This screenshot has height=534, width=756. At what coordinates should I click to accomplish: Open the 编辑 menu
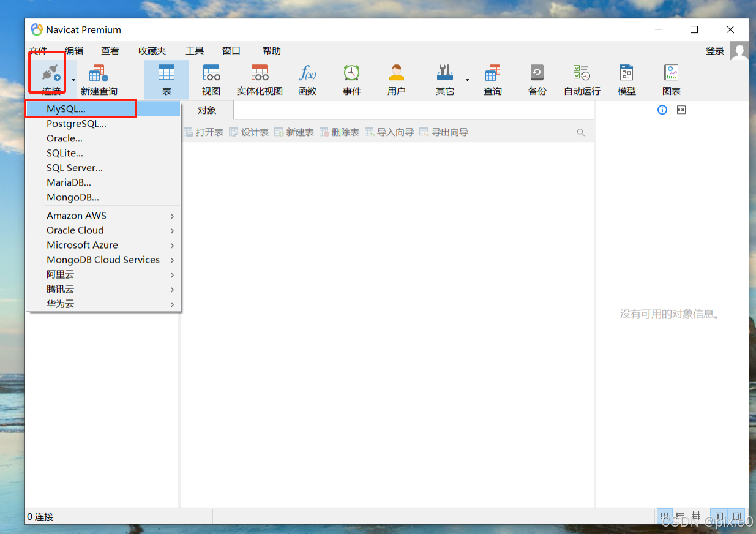point(74,51)
